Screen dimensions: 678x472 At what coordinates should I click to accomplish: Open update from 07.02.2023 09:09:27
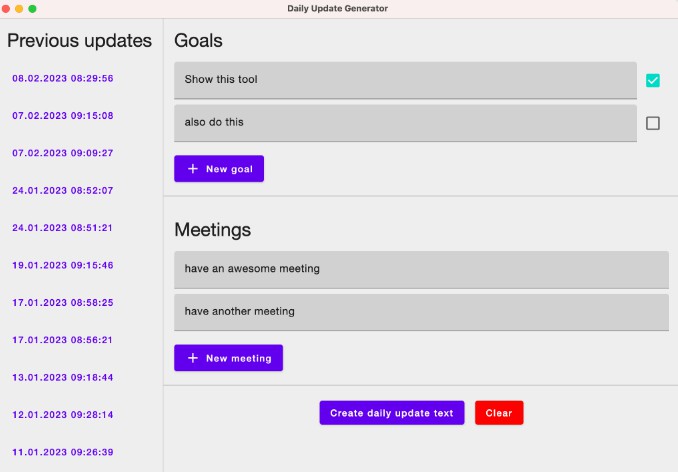(x=63, y=153)
